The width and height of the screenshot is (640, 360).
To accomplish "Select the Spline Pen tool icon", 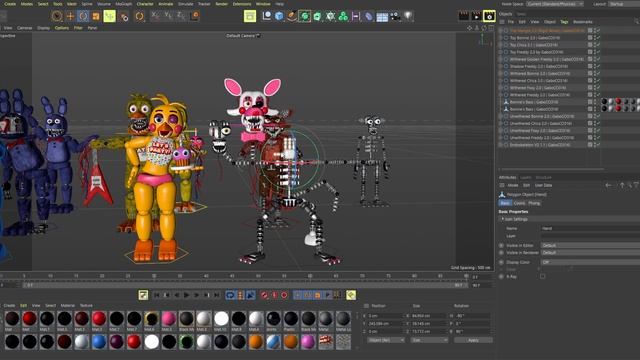I will [292, 16].
